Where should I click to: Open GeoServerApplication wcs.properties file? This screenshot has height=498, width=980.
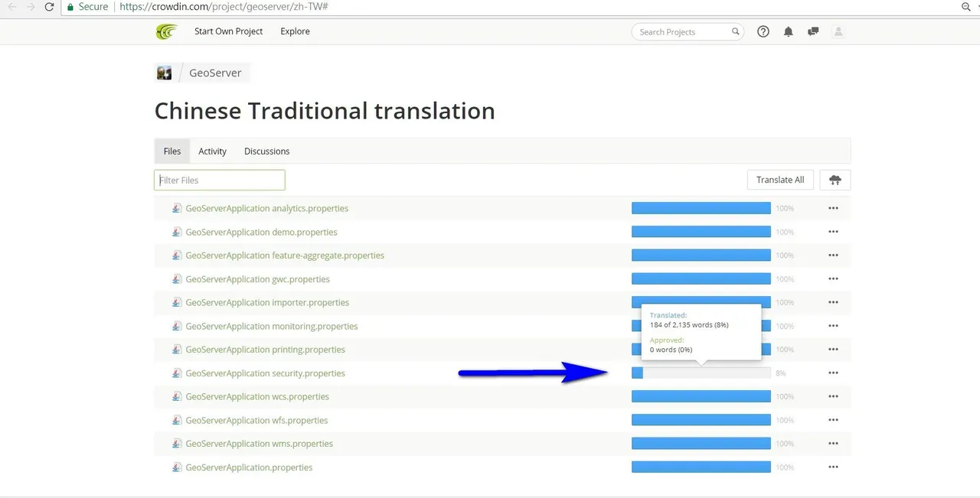[x=257, y=396]
